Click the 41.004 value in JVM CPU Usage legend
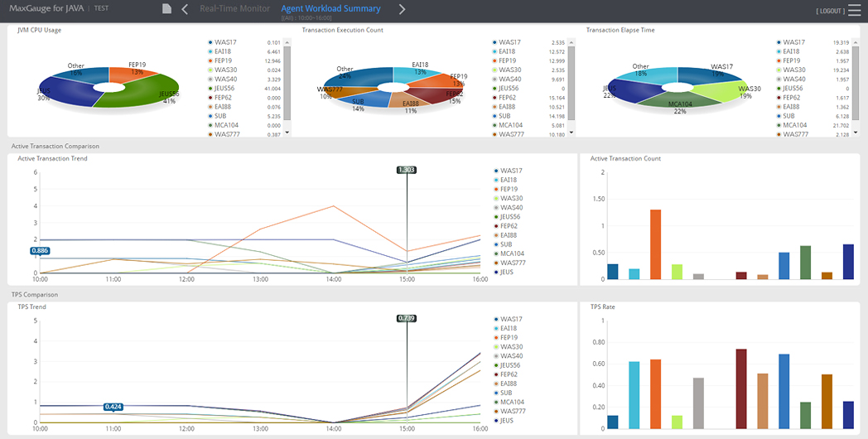This screenshot has width=868, height=439. pyautogui.click(x=273, y=89)
